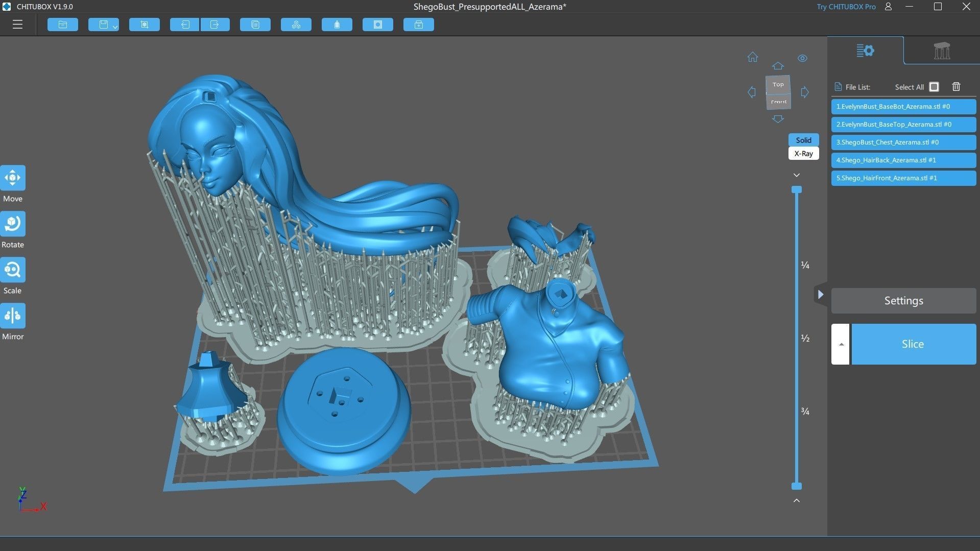The image size is (980, 551).
Task: Select 5.Shego_HairFront_Azerama.stl in file list
Action: tap(903, 178)
